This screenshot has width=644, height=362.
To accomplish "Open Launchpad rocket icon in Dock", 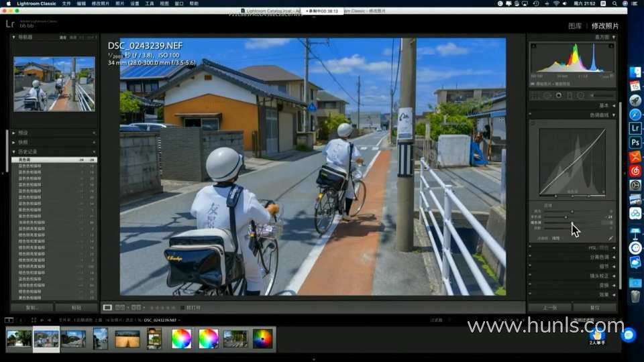I will pos(635,101).
